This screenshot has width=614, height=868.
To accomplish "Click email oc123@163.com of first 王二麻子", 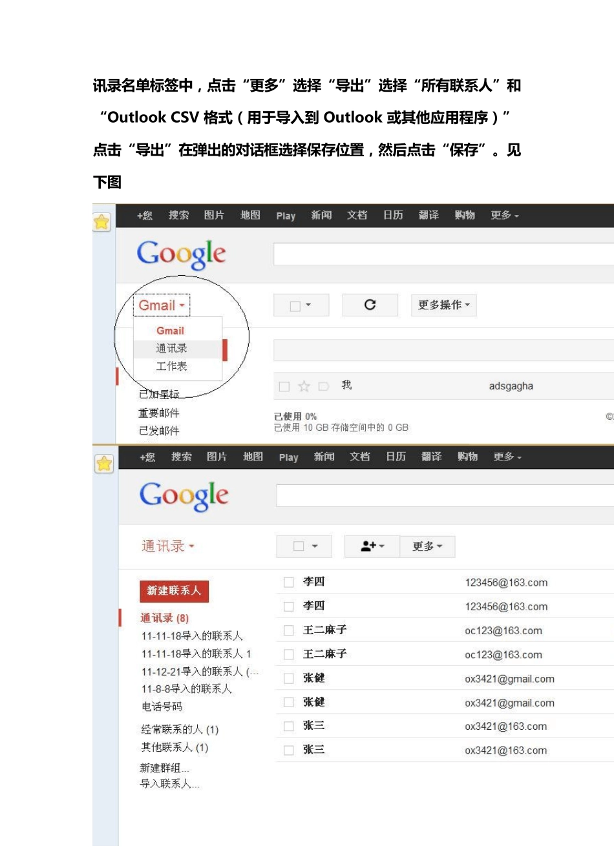I will [503, 631].
